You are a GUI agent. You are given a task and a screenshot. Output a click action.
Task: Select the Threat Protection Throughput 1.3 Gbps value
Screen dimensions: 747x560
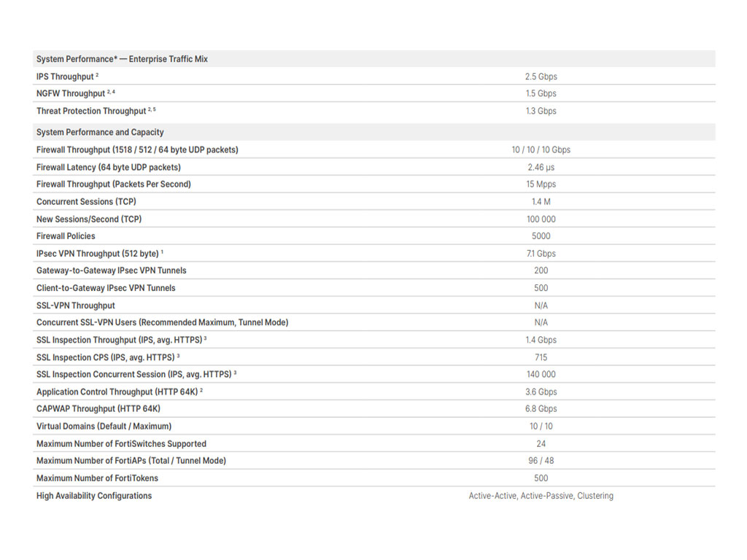pos(541,111)
